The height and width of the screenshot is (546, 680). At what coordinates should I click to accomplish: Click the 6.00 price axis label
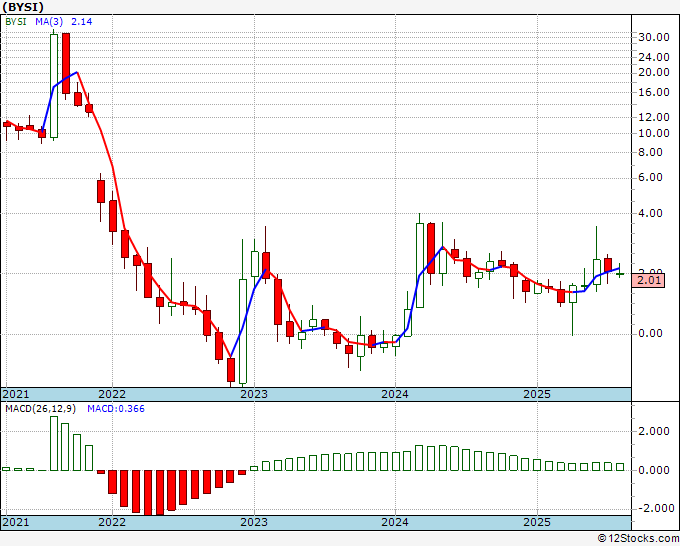point(650,177)
